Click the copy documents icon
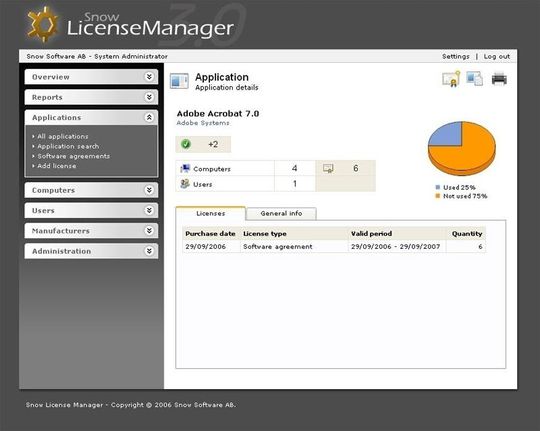Image resolution: width=540 pixels, height=431 pixels. tap(475, 79)
